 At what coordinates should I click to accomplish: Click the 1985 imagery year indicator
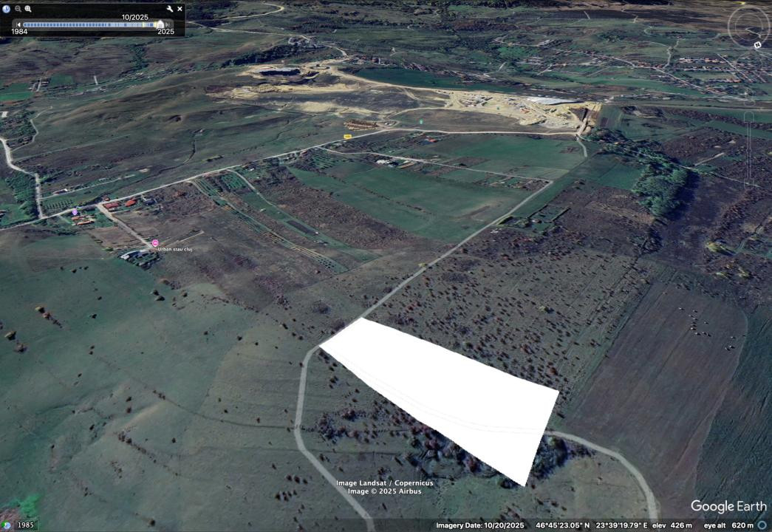25,525
